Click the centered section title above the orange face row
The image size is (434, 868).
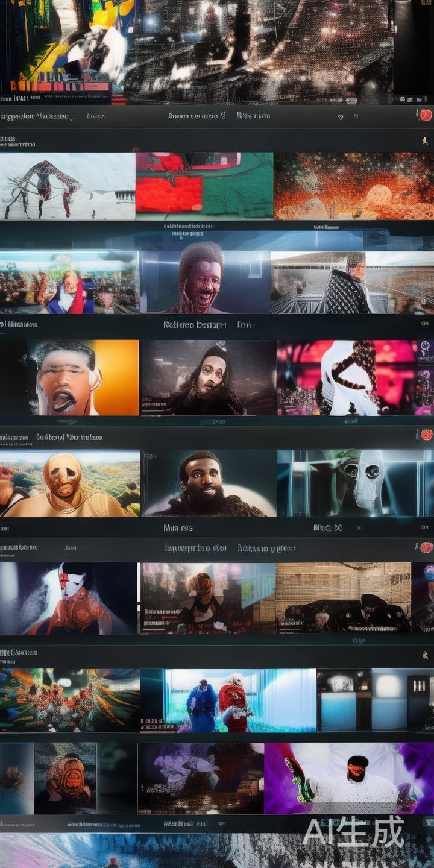point(195,325)
